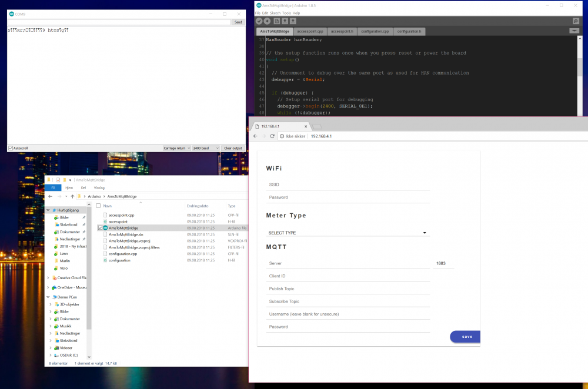Create a new sketch with New icon

point(277,21)
